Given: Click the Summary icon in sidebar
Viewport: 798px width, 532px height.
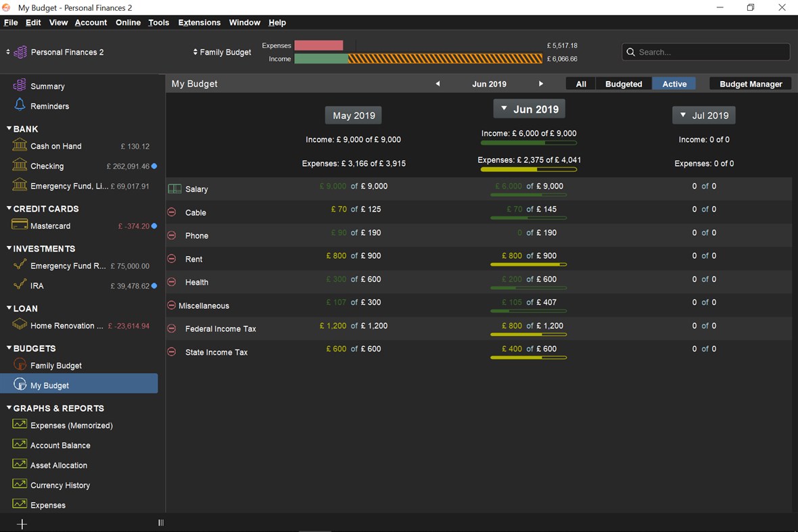Looking at the screenshot, I should (20, 85).
